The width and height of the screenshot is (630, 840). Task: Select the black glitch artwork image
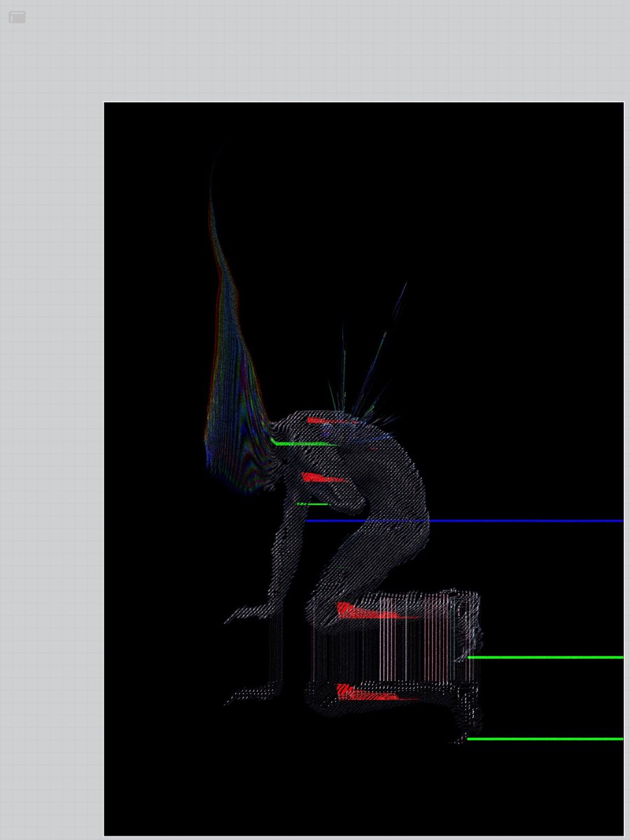(x=363, y=469)
